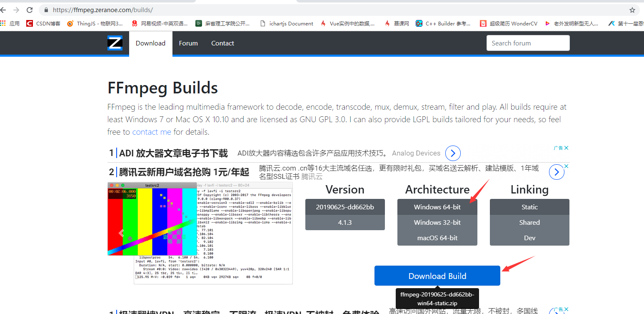The height and width of the screenshot is (314, 644).
Task: Follow the "contact me" link
Action: [x=152, y=132]
